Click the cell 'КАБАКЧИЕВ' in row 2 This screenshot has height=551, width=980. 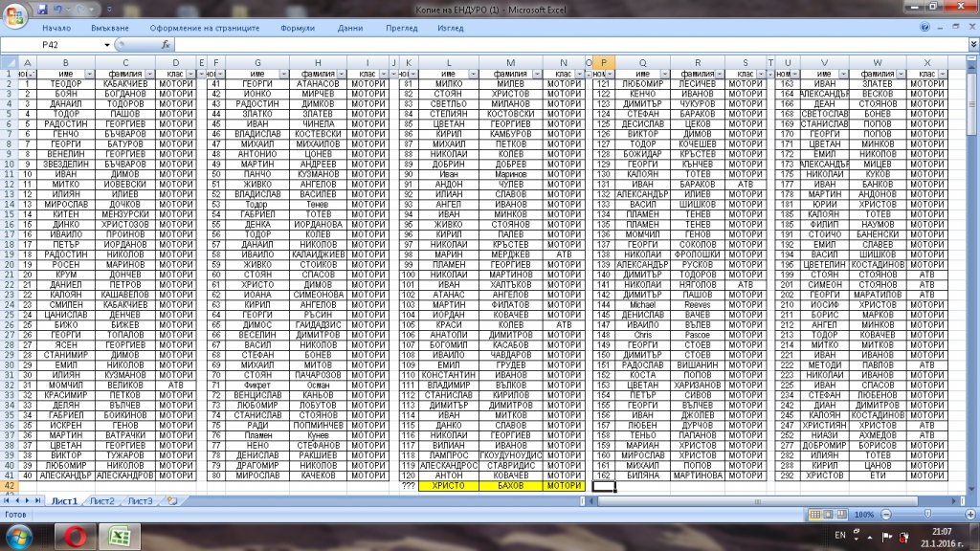[x=125, y=84]
